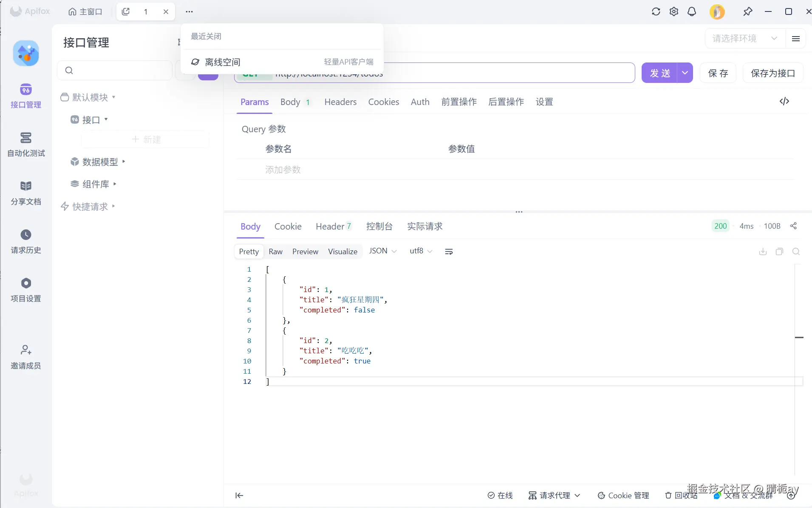Switch response view to Raw
This screenshot has height=508, width=812.
275,252
